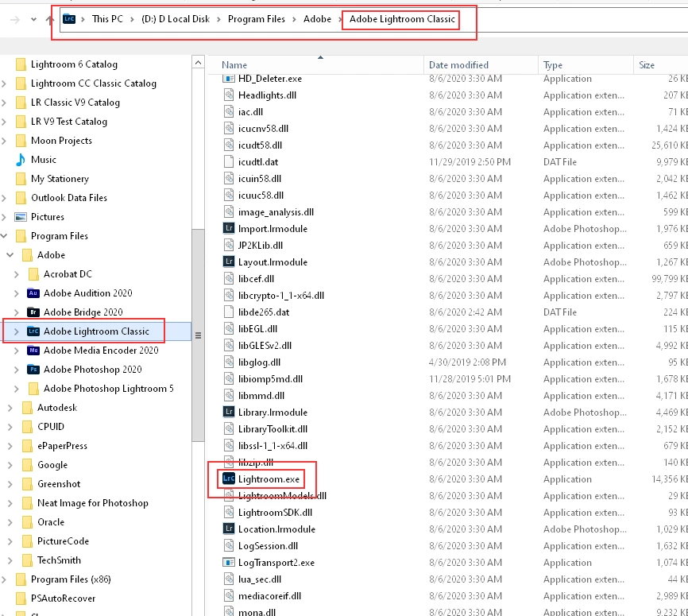Expand the Autodesk tree node

[10, 408]
